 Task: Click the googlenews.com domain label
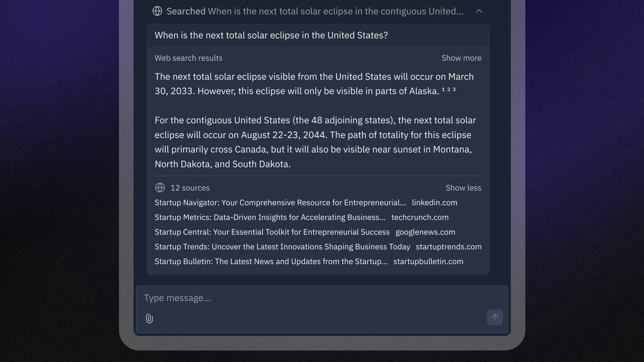425,232
